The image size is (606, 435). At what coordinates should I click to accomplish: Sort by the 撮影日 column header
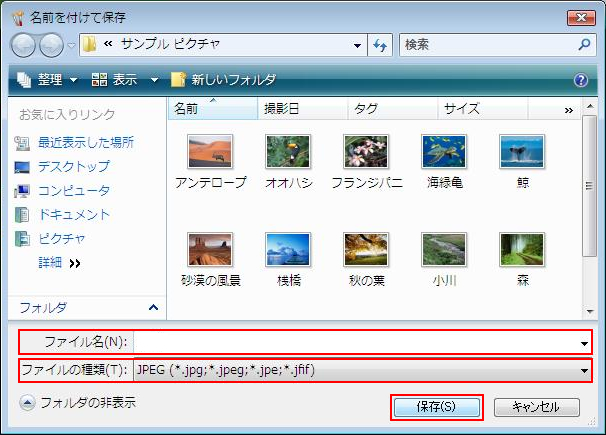(281, 108)
